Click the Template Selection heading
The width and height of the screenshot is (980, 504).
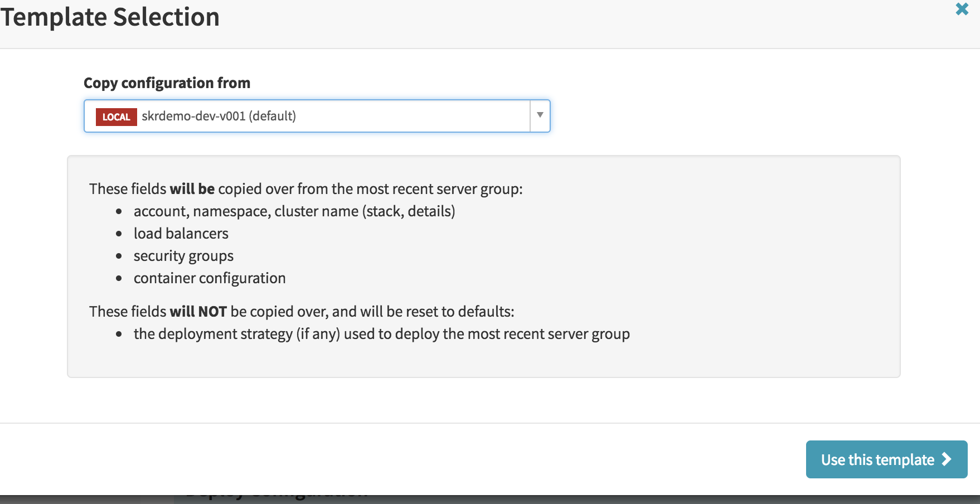110,17
